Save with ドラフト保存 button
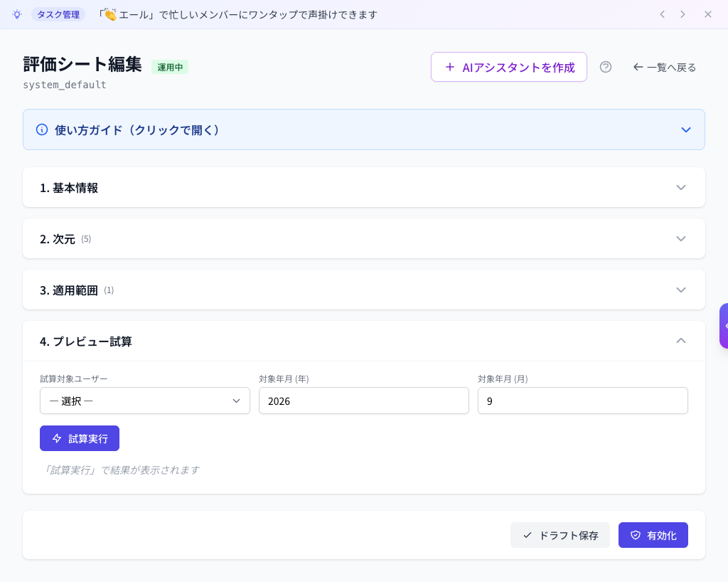The image size is (728, 582). pos(560,535)
